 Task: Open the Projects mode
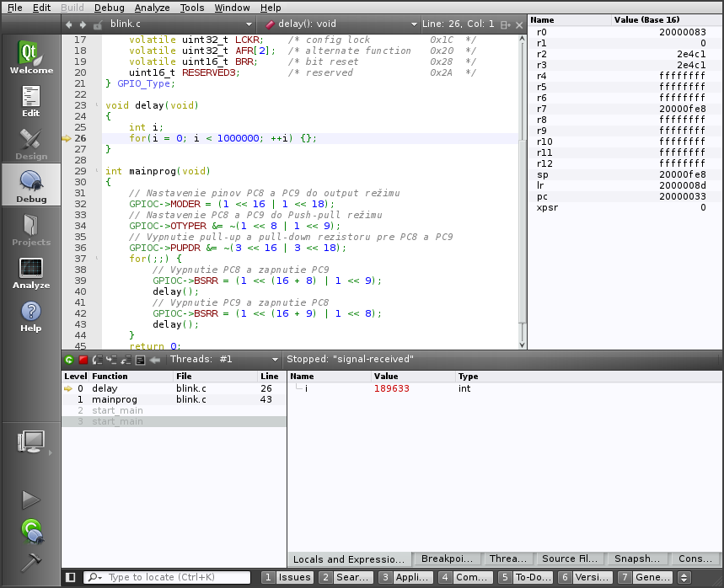click(x=31, y=229)
